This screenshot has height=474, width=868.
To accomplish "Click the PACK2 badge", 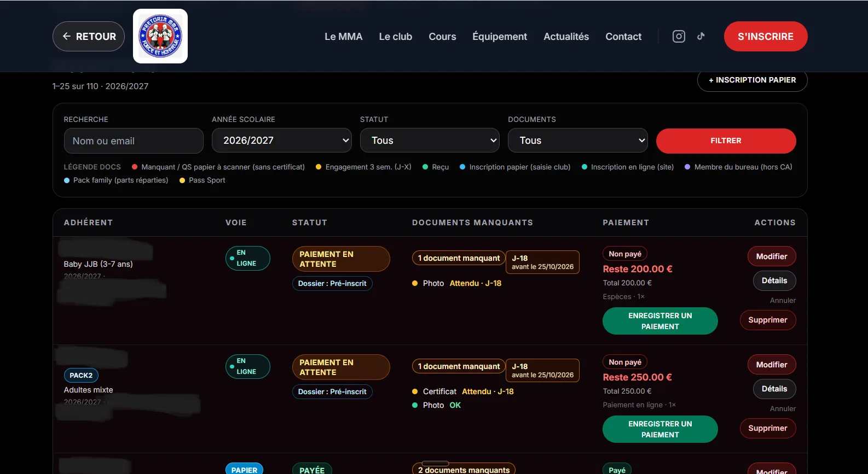I will point(81,376).
